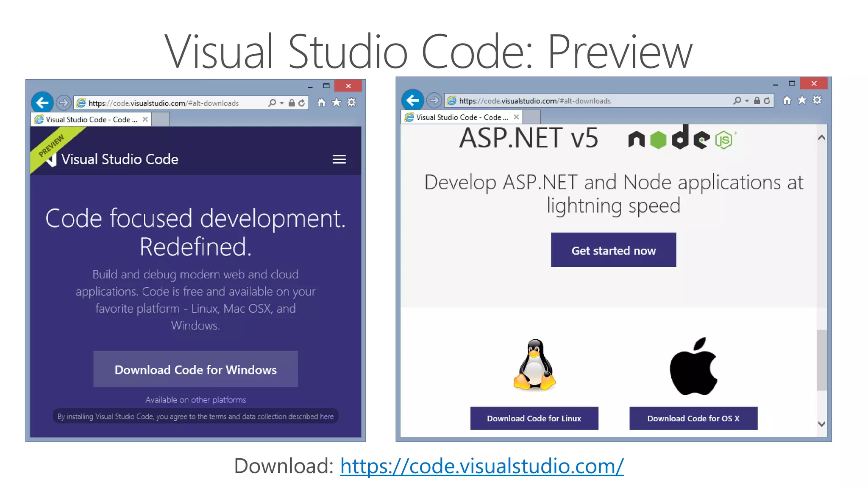The image size is (868, 488).
Task: Click Download Code for Linux button
Action: pos(534,418)
